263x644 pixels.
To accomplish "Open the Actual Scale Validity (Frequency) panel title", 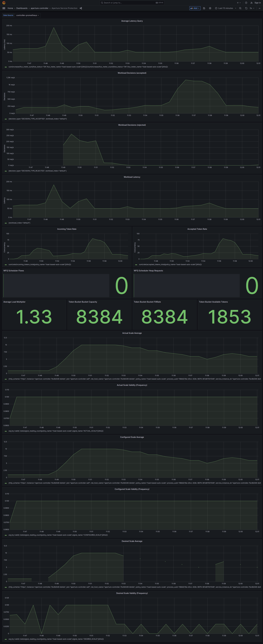I will 132,385.
